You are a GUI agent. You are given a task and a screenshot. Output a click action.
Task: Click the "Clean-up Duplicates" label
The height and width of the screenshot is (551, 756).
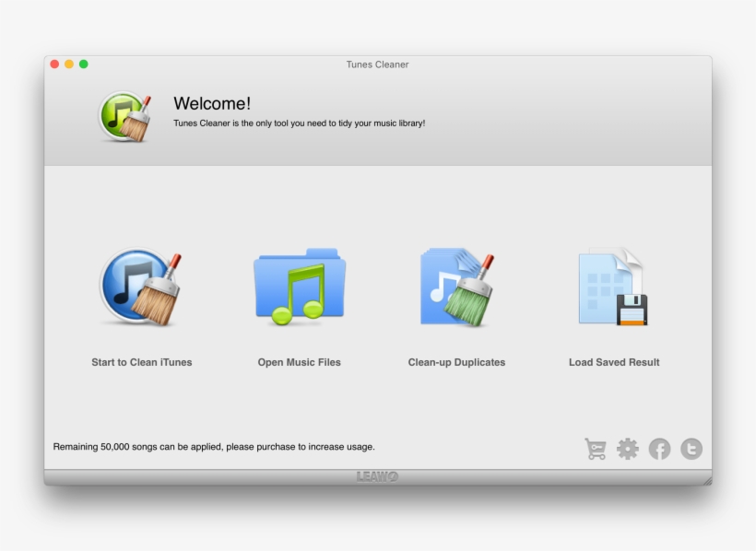pyautogui.click(x=456, y=362)
